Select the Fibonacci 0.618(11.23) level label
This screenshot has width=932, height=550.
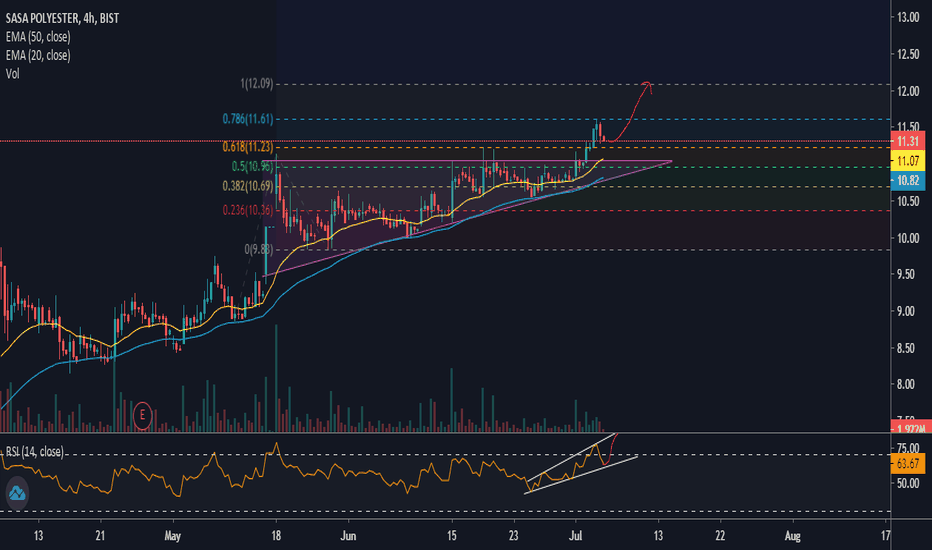(248, 147)
